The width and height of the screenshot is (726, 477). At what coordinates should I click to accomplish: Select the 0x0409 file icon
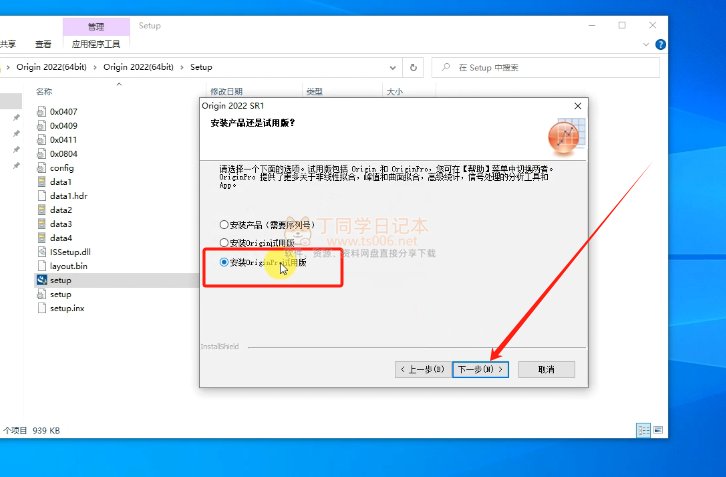coord(42,126)
